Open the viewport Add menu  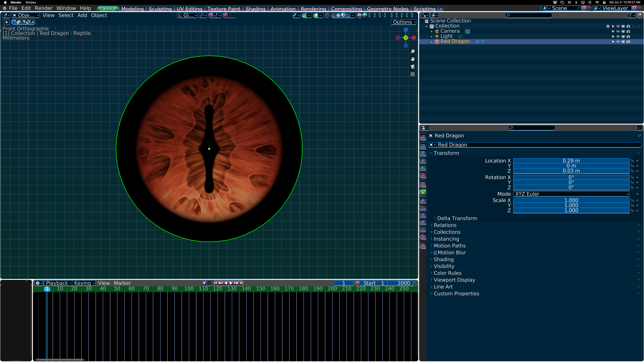[82, 15]
